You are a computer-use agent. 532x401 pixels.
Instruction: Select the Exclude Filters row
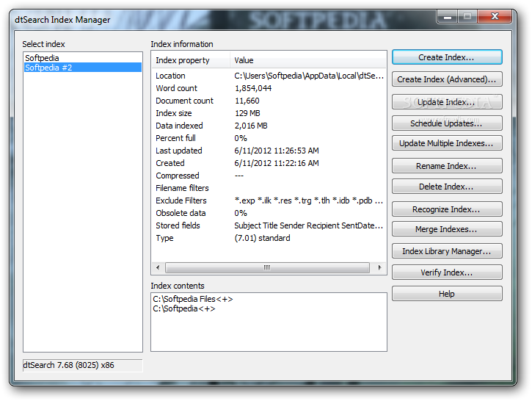tap(269, 201)
